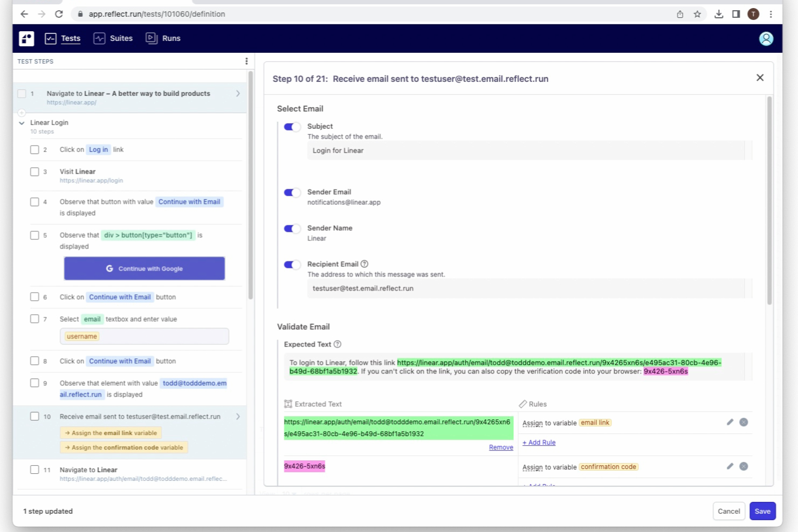
Task: Click the Suites waveform icon
Action: pyautogui.click(x=99, y=38)
